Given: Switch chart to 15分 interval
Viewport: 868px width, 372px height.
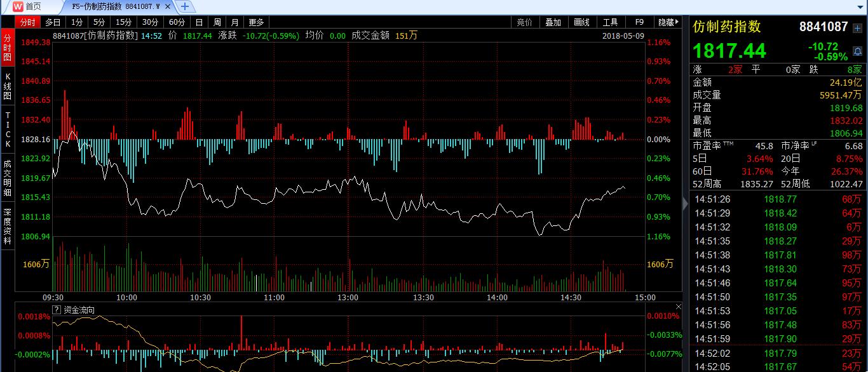Looking at the screenshot, I should pos(124,22).
